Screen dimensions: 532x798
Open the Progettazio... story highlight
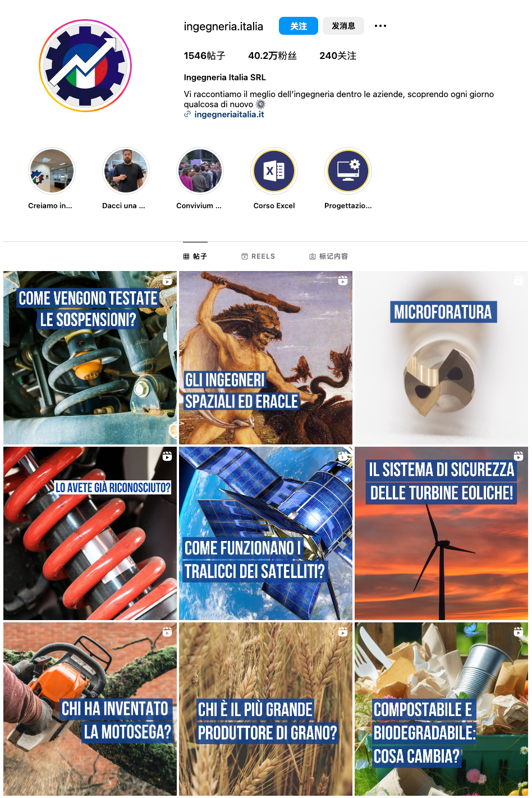[x=348, y=171]
